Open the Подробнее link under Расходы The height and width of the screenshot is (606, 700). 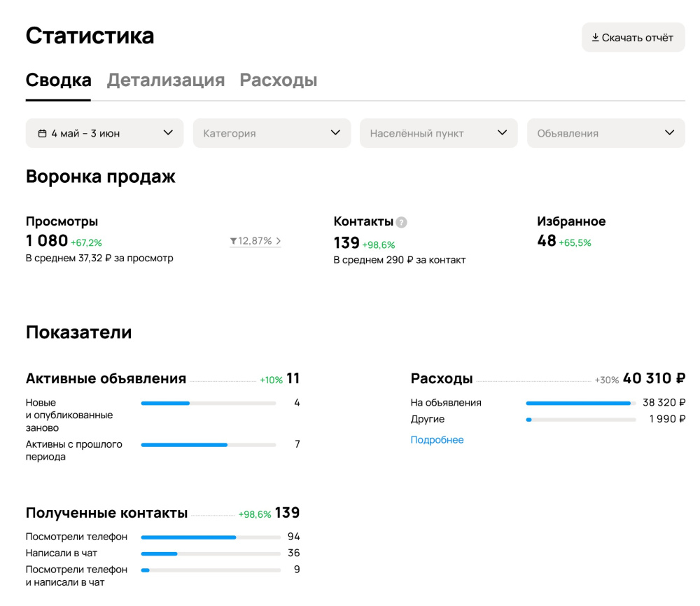437,440
